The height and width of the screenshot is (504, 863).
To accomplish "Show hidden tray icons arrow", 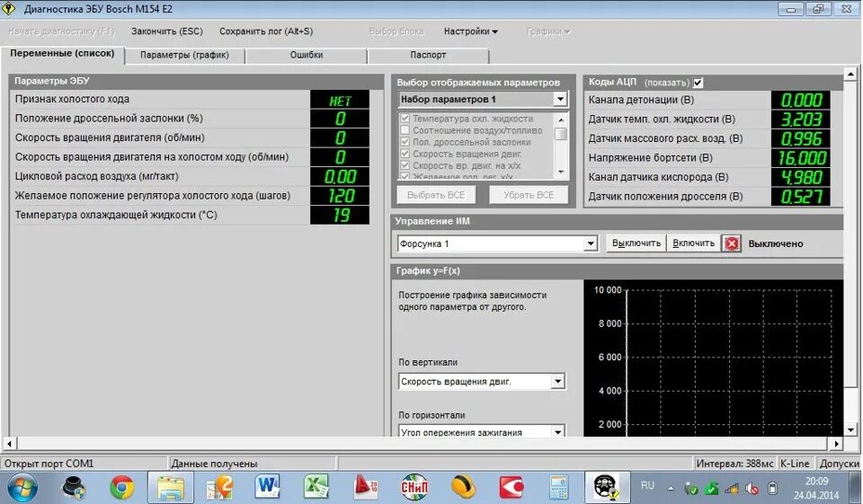I will [671, 488].
